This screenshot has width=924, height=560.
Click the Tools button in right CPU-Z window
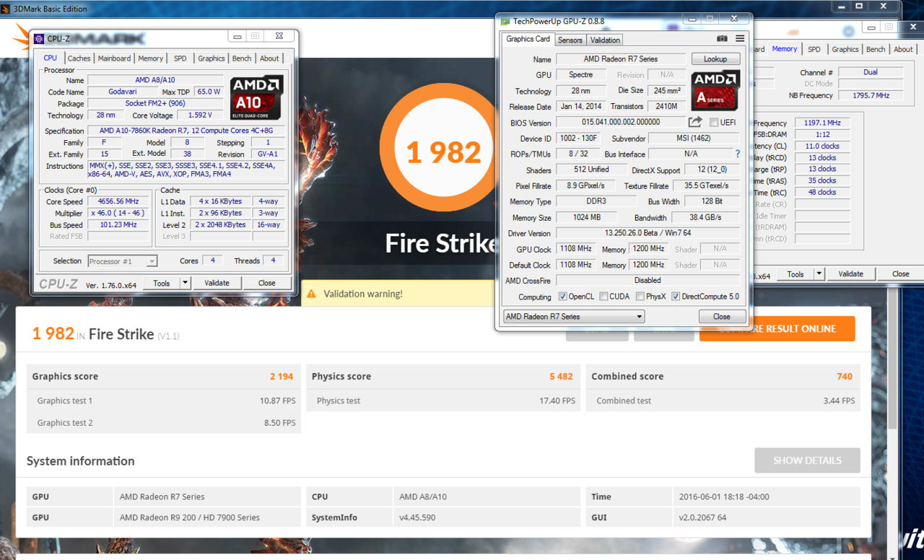(796, 274)
